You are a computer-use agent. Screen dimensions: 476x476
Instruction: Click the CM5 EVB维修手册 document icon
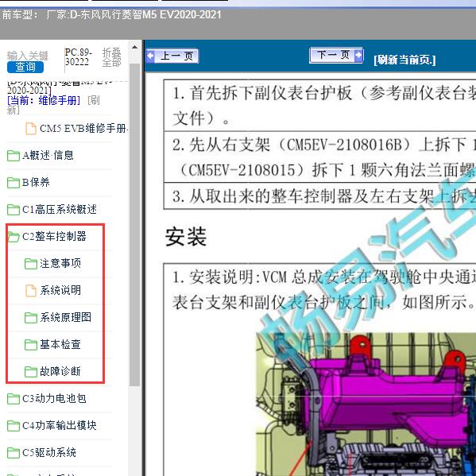coord(31,129)
